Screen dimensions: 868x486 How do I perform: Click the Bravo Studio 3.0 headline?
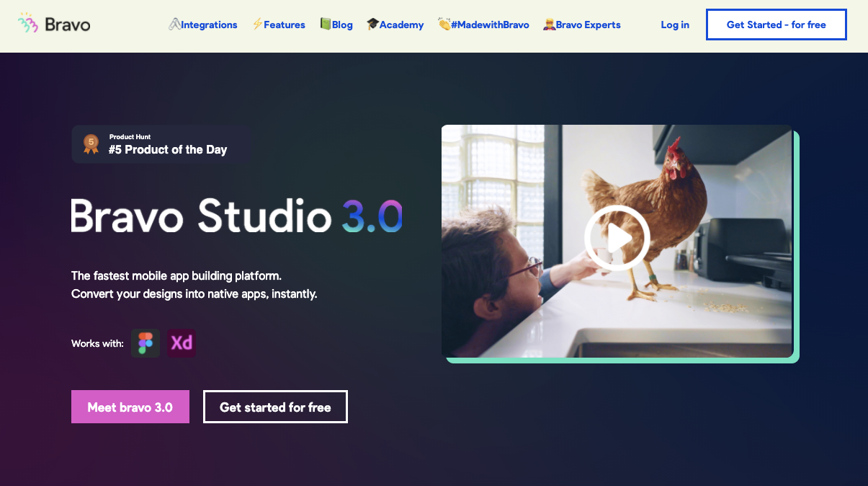coord(236,216)
